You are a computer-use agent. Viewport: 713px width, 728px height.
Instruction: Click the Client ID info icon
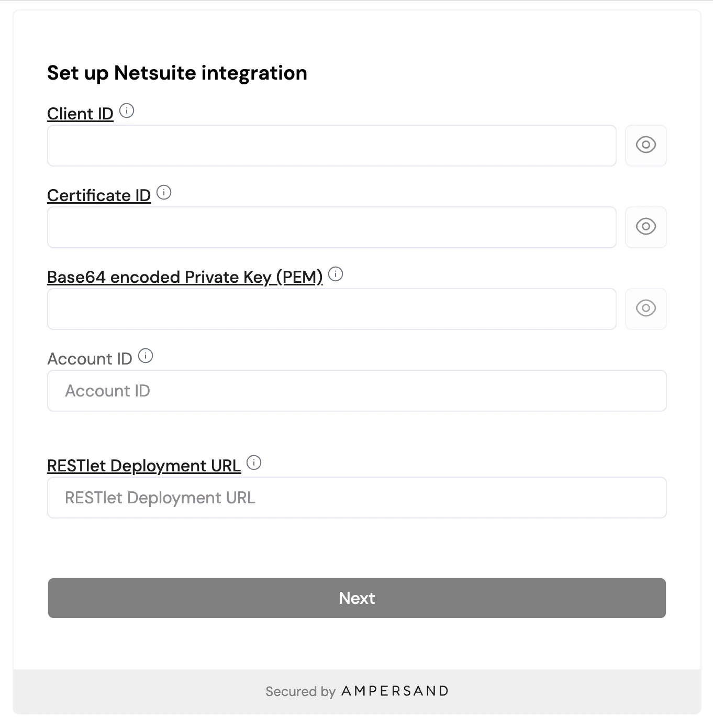point(127,111)
